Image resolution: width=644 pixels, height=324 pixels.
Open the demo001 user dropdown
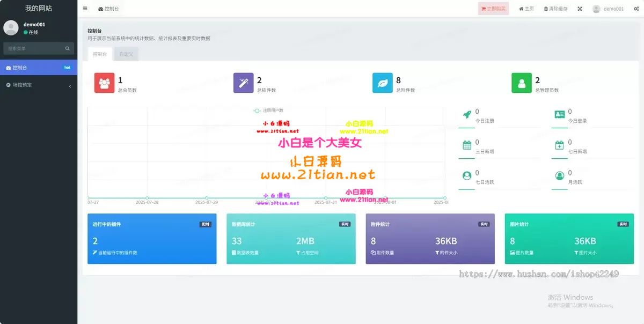pyautogui.click(x=608, y=9)
